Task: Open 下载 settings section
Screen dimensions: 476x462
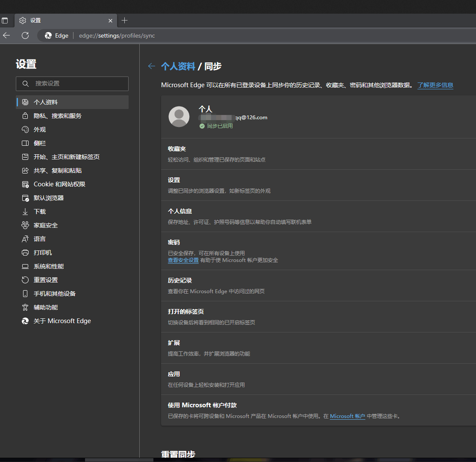Action: click(72, 212)
